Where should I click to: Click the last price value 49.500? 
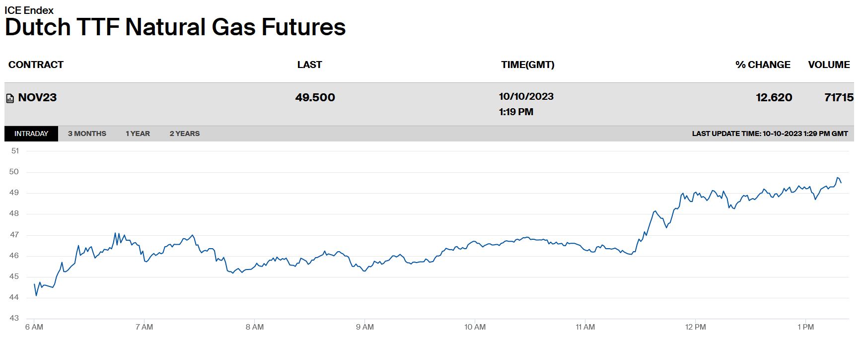tap(315, 97)
